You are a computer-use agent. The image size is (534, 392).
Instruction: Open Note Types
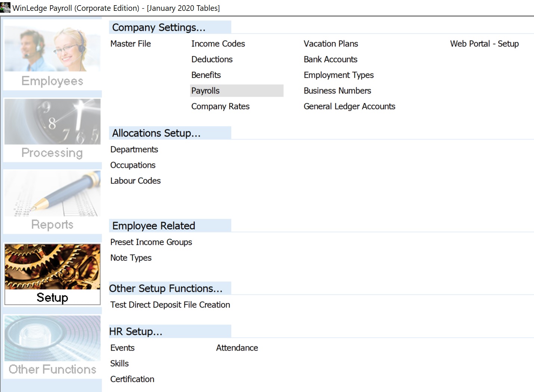(131, 258)
